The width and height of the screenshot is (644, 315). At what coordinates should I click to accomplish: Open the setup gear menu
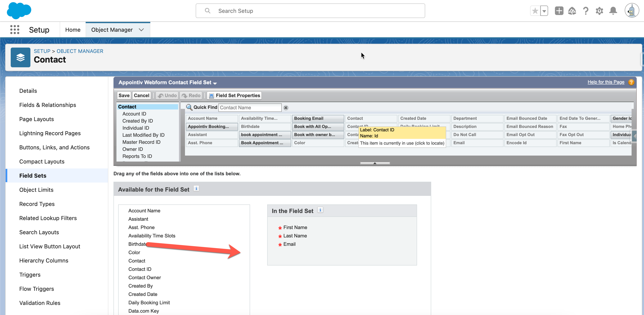click(x=599, y=11)
